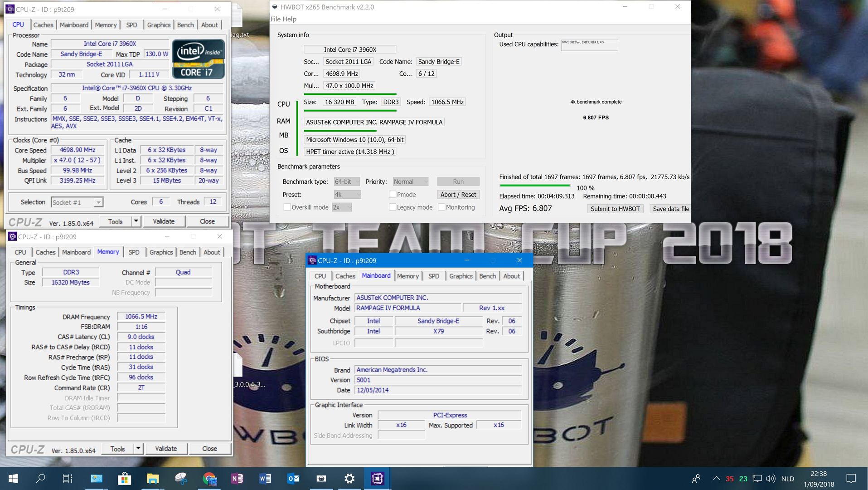Screen dimensions: 868x490
Task: Open Word from the taskbar
Action: [265, 479]
